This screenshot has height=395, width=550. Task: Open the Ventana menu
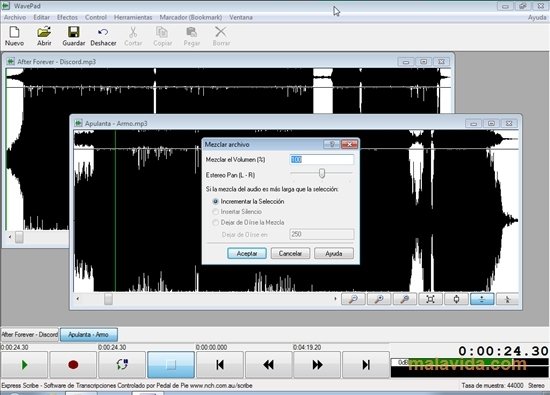click(x=241, y=17)
